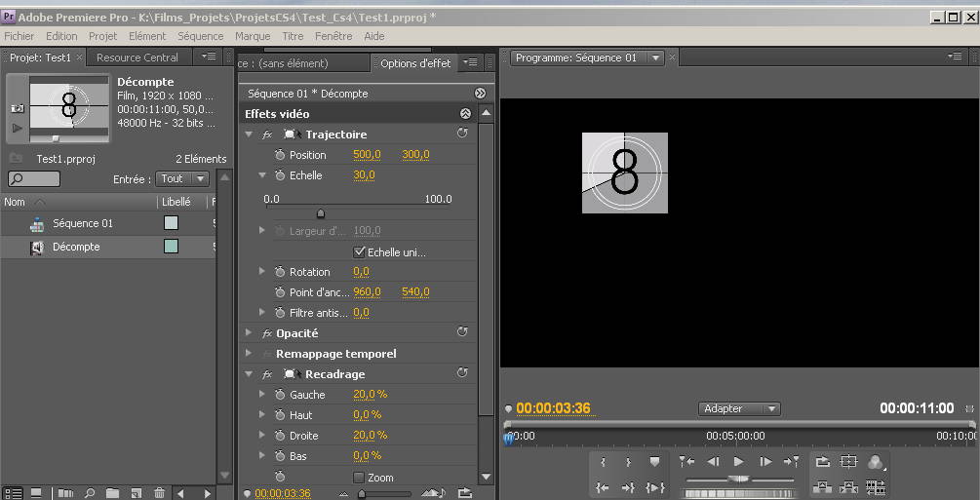The width and height of the screenshot is (980, 500).
Task: Collapse the Recadrage effect group
Action: tap(250, 374)
